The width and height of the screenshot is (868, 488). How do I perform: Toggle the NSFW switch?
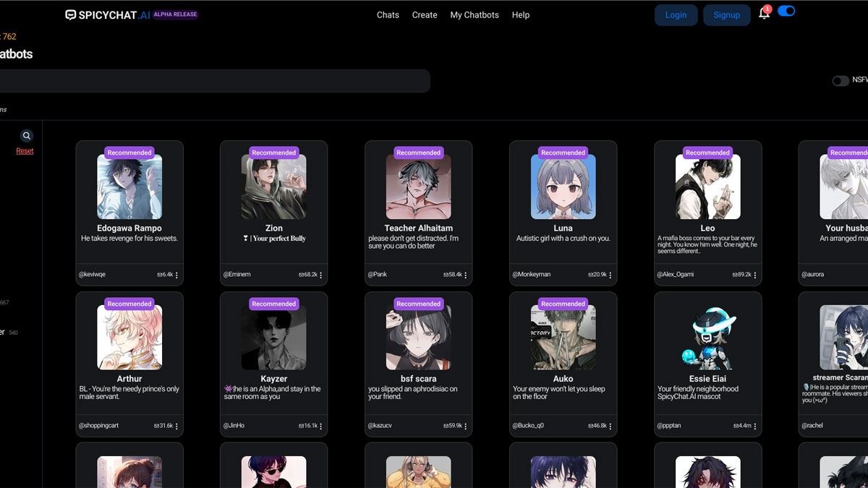pyautogui.click(x=841, y=81)
